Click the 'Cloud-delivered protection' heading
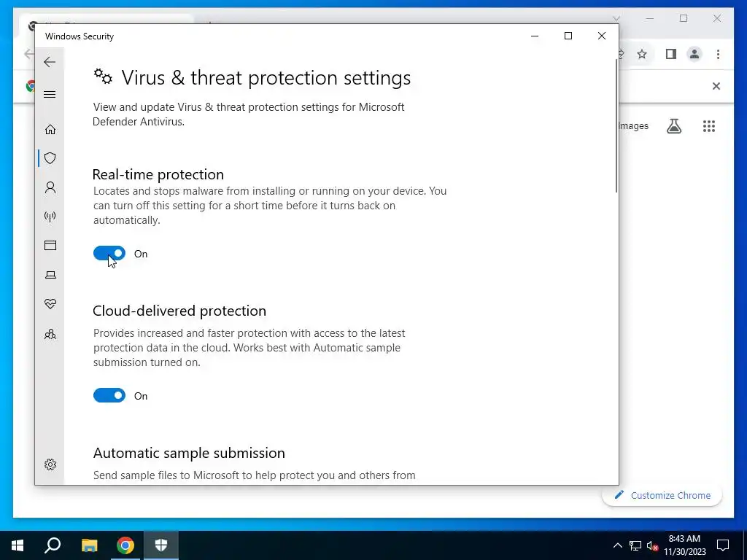Viewport: 747px width, 560px height. pyautogui.click(x=179, y=311)
